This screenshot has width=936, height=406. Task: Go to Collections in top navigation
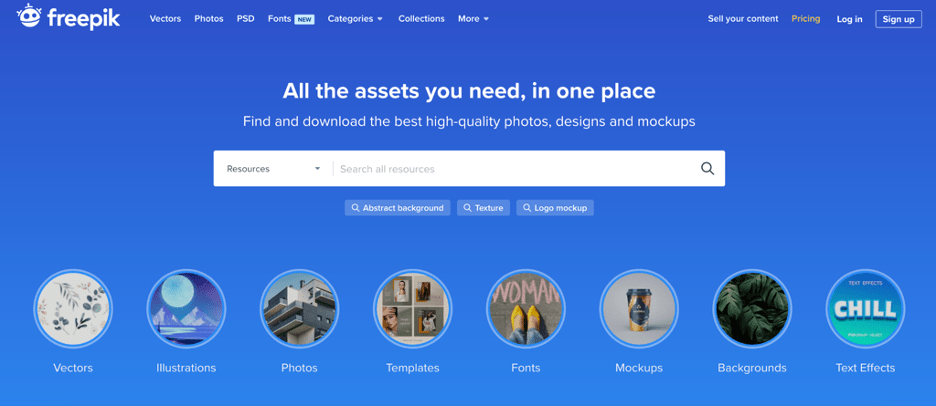click(421, 19)
